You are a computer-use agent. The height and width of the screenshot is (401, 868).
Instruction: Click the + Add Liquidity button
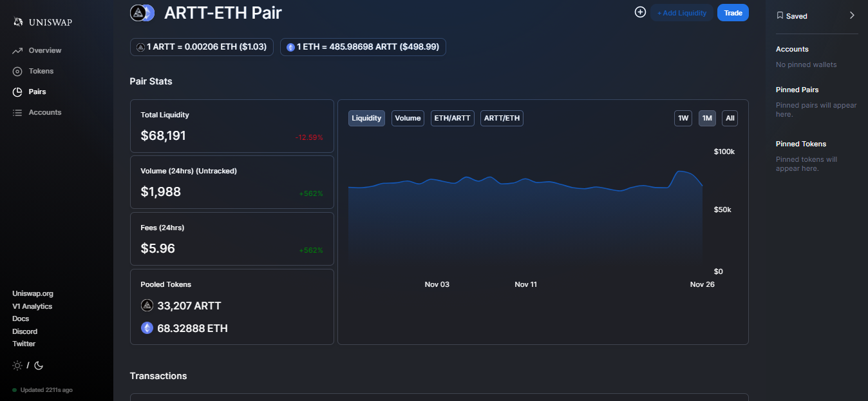click(x=682, y=13)
